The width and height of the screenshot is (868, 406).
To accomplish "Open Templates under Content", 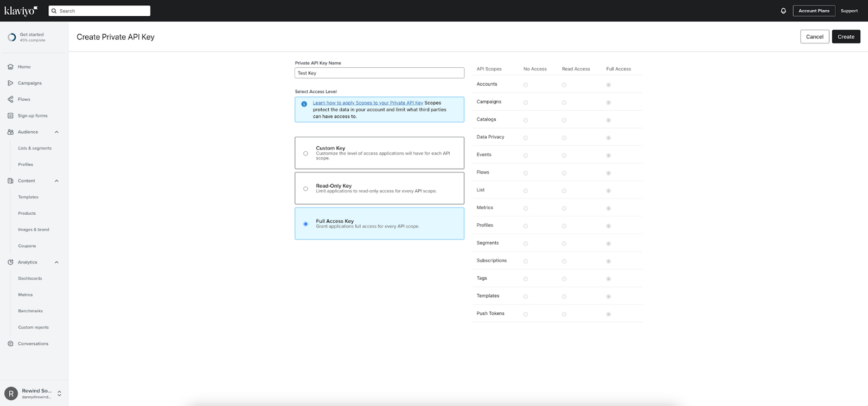I will [28, 197].
